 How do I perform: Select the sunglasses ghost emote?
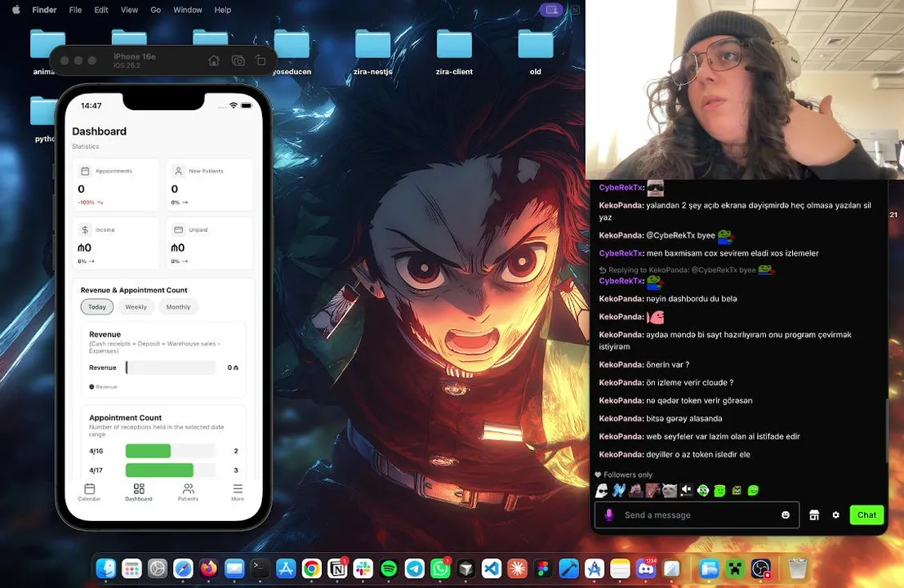coord(602,490)
